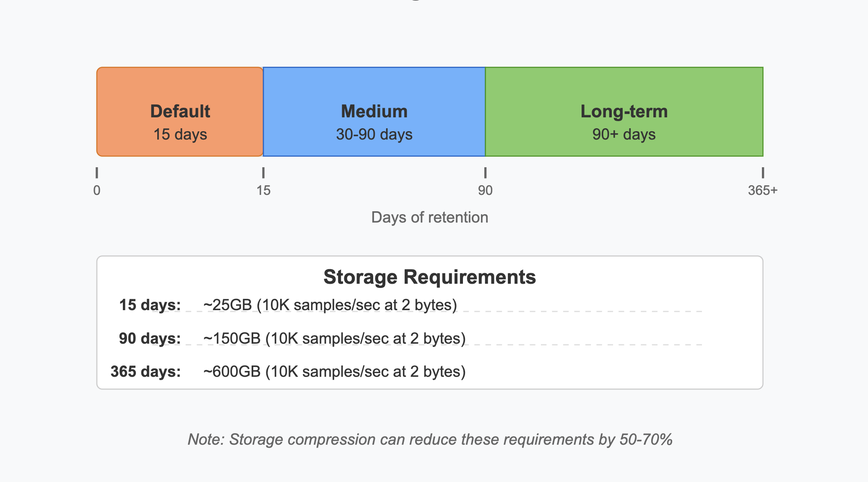Click the bold "90 days:" storage row label

pyautogui.click(x=150, y=338)
